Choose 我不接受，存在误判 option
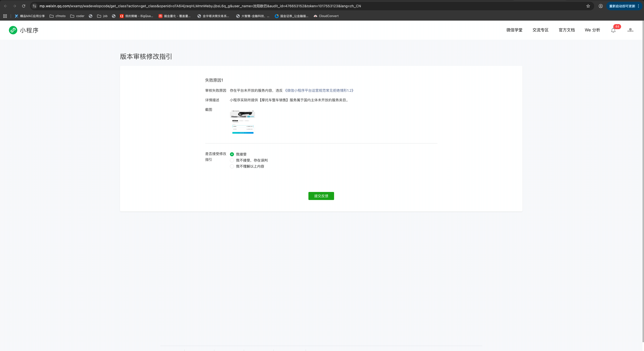The image size is (644, 351). point(232,160)
